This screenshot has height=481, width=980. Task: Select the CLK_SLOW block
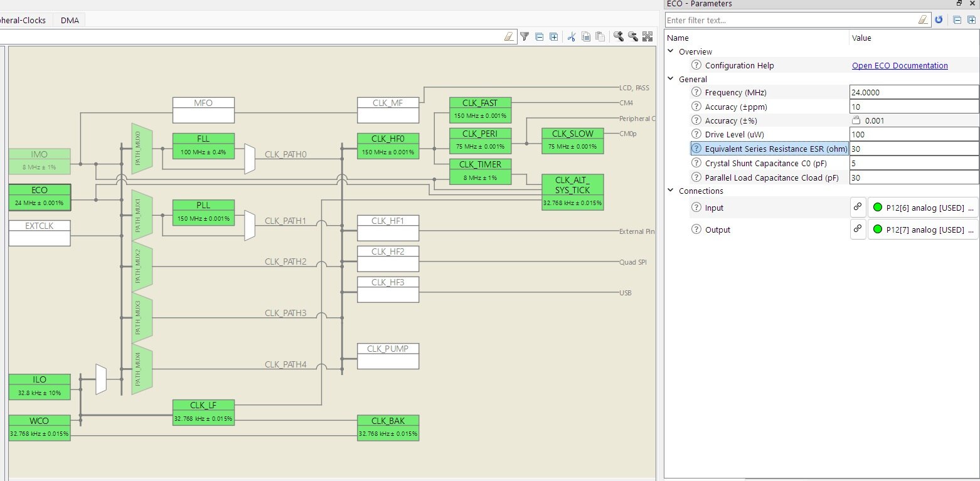tap(573, 140)
